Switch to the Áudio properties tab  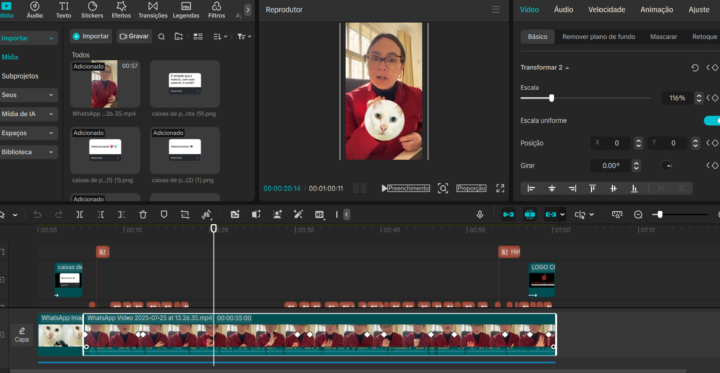tap(563, 10)
